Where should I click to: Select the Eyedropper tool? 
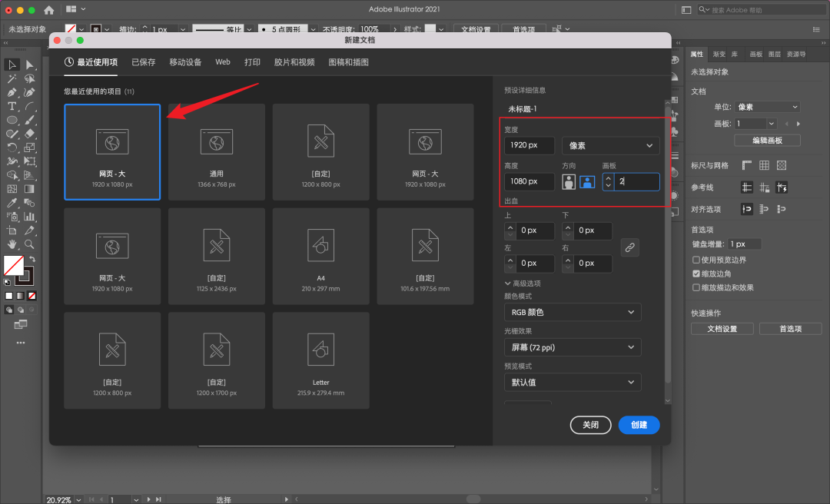tap(12, 203)
